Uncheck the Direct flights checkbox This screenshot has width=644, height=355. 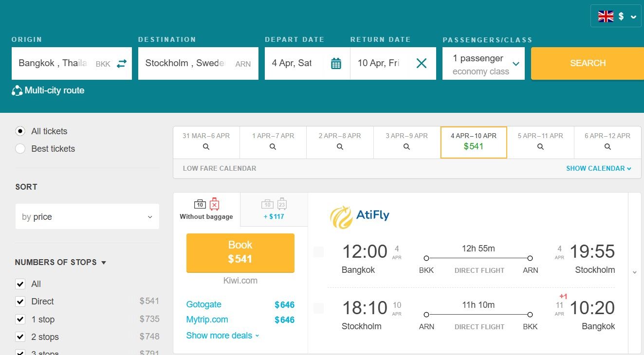tap(20, 302)
